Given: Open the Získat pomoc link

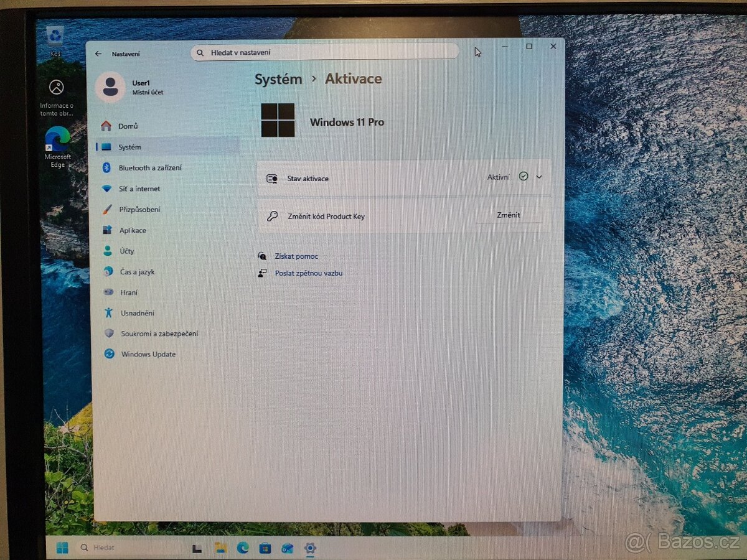Looking at the screenshot, I should coord(296,256).
